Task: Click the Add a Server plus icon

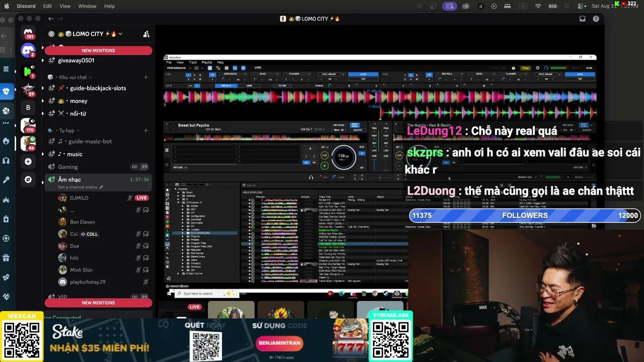Action: (x=28, y=161)
